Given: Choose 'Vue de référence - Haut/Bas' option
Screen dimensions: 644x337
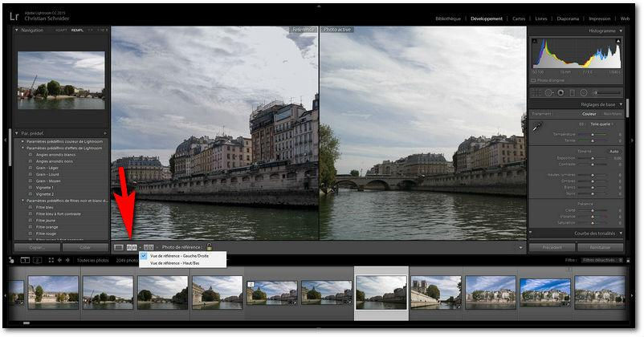Looking at the screenshot, I should (183, 263).
